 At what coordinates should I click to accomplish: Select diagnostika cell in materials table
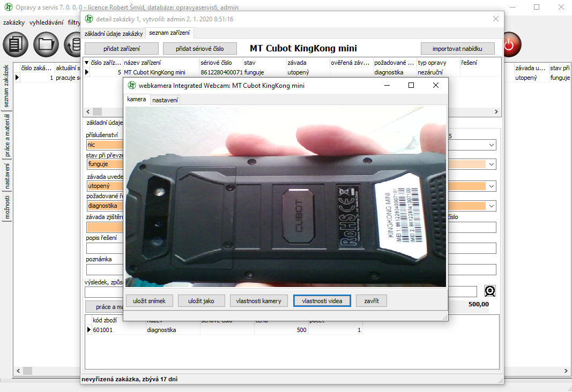point(173,330)
